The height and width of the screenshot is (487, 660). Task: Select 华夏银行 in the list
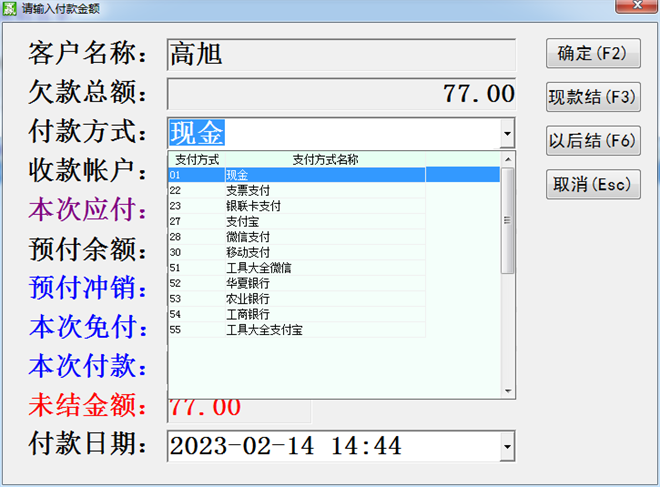297,283
